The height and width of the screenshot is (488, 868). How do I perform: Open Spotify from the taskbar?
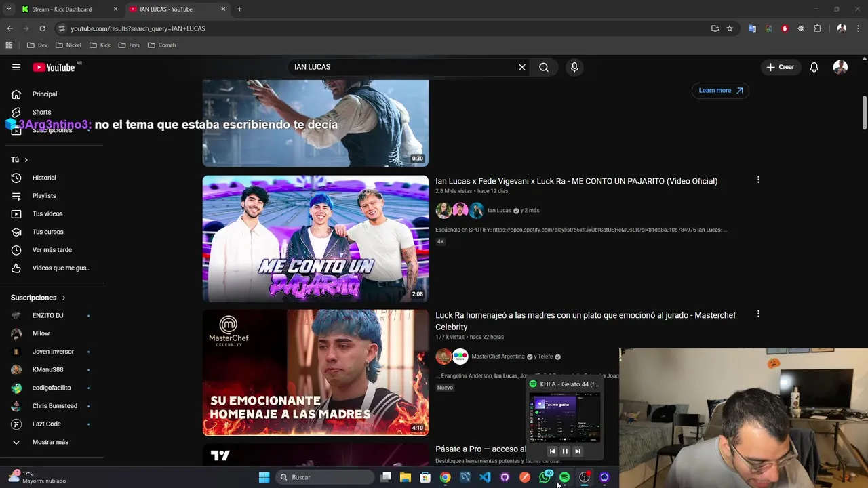[x=564, y=477]
